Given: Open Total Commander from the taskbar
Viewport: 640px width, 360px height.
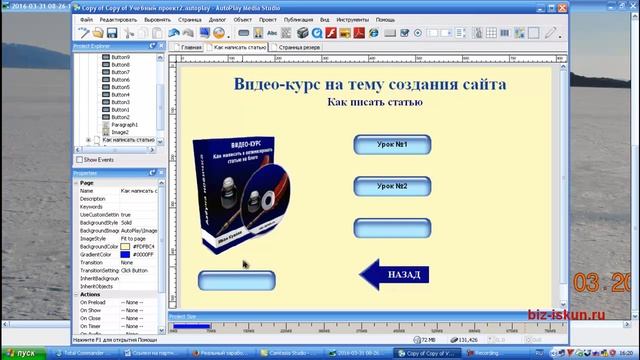Looking at the screenshot, I should (x=84, y=353).
